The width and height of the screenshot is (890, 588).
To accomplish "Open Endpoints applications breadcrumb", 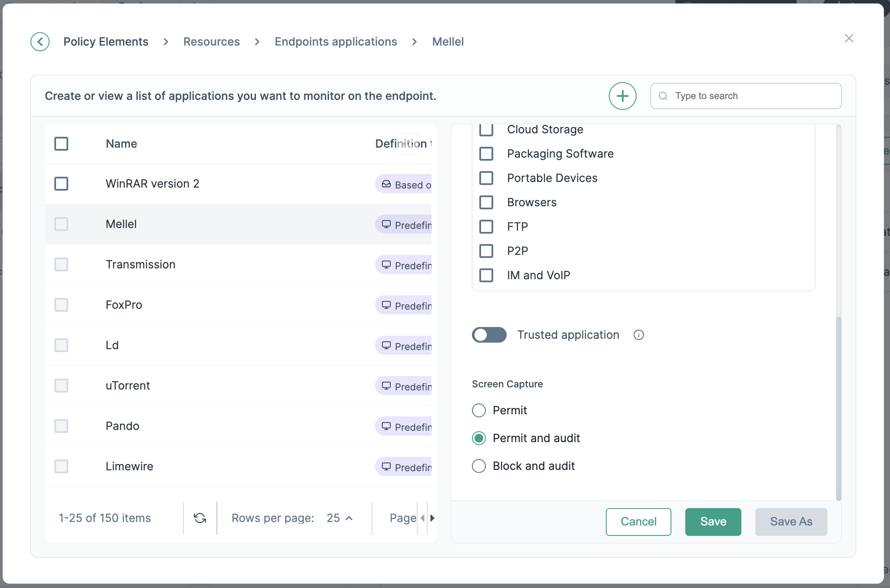I will (x=335, y=42).
